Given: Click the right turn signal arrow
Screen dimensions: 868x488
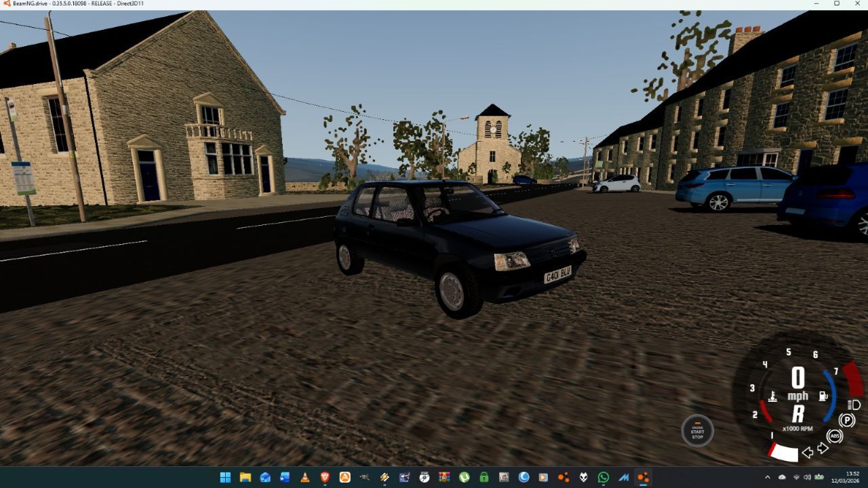Looking at the screenshot, I should pyautogui.click(x=823, y=448).
